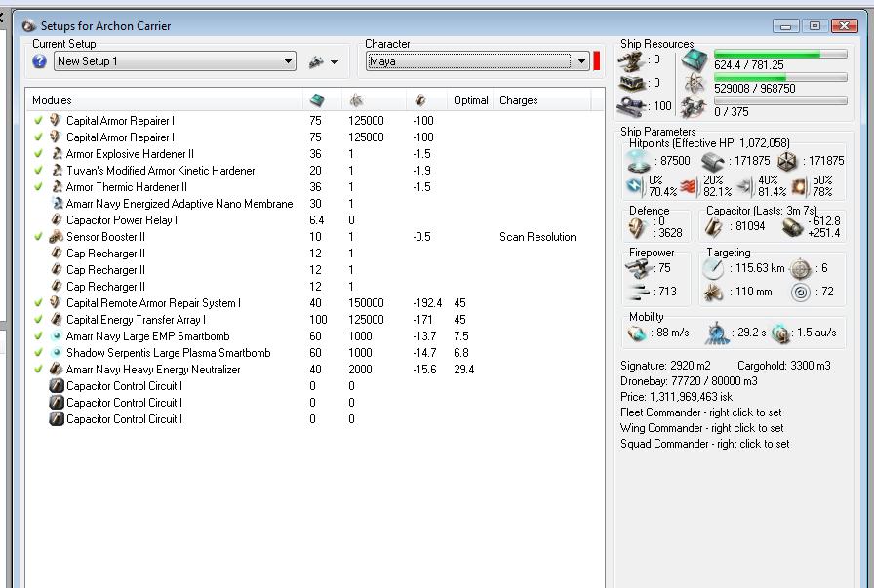Click the EM resistance icon
Screen dimensions: 874x588
click(634, 185)
